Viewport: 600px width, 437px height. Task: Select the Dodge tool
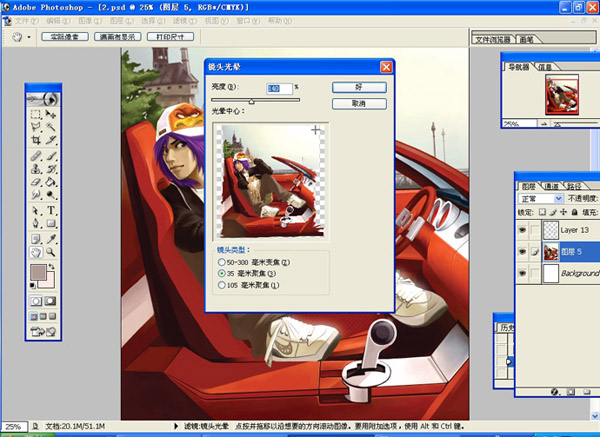pyautogui.click(x=51, y=194)
